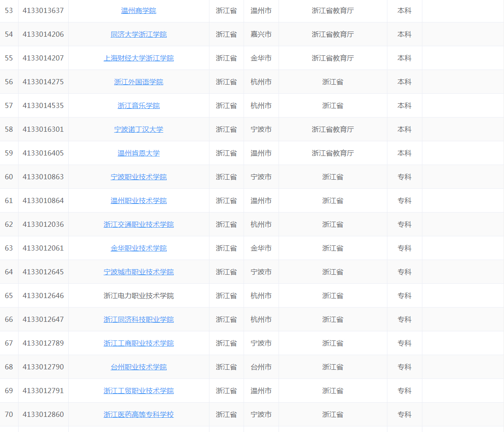Click row number 65
Image resolution: width=504 pixels, height=432 pixels.
9,296
